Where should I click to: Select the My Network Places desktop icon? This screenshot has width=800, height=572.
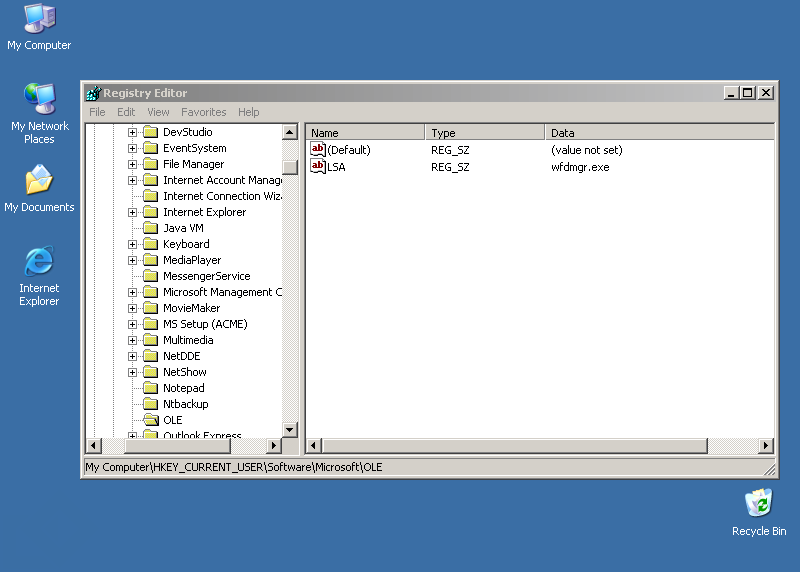tap(39, 113)
